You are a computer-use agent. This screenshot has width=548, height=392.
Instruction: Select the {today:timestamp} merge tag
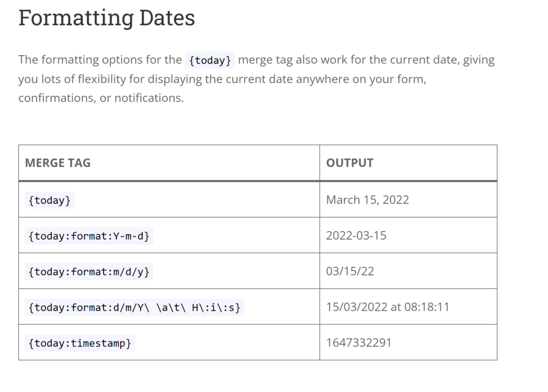click(80, 343)
